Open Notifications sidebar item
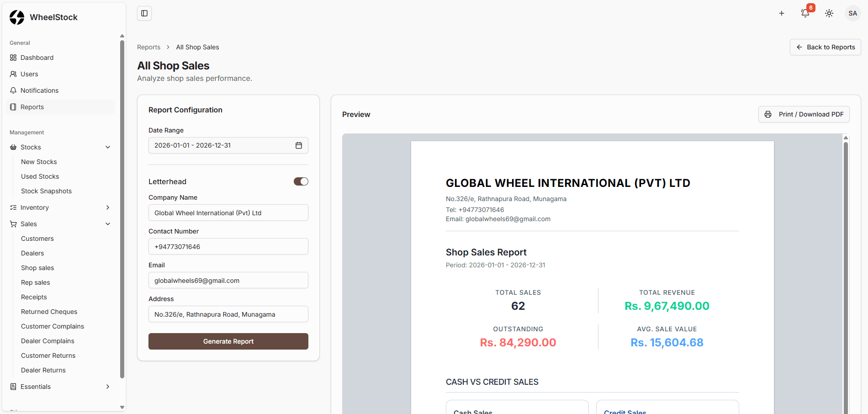The width and height of the screenshot is (868, 414). 60,90
